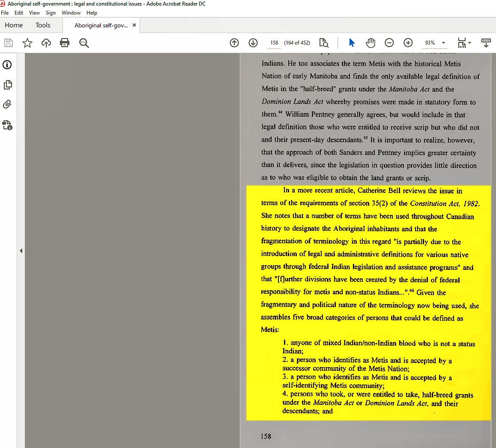
Task: Open the Edit menu
Action: pyautogui.click(x=19, y=13)
